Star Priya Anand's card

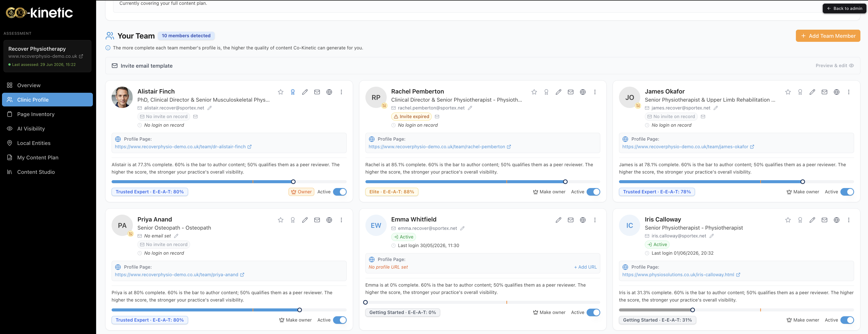(280, 220)
